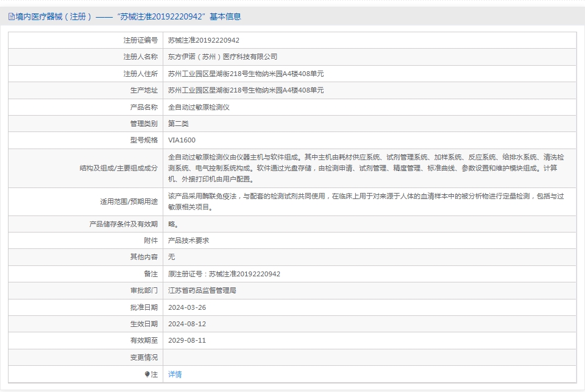Screen dimensions: 585x392
Task: Click the approval date 2024-03-26
Action: coord(187,307)
